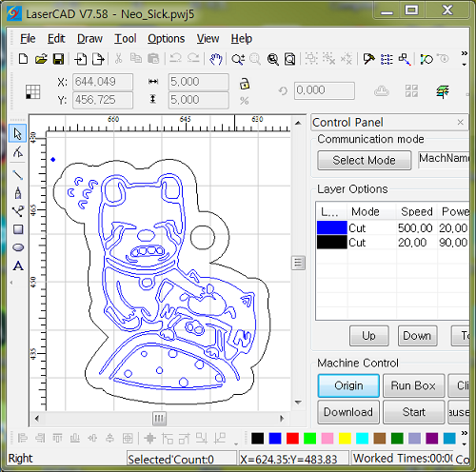
Task: Toggle the aspect ratio lock icon
Action: pos(244,84)
